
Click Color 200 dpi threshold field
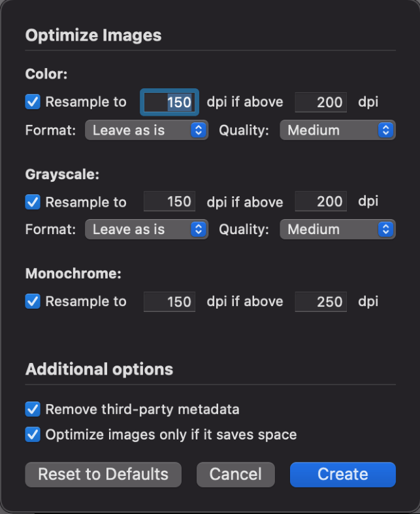[x=320, y=102]
